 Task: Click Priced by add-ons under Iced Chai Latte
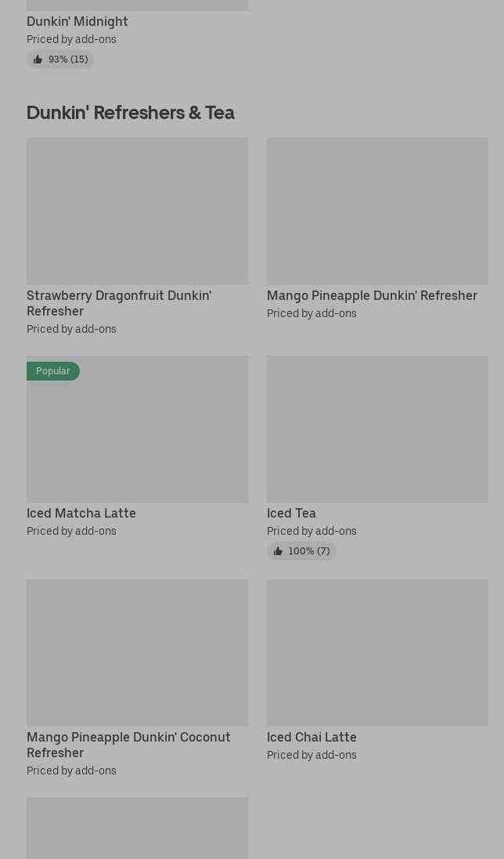point(311,755)
